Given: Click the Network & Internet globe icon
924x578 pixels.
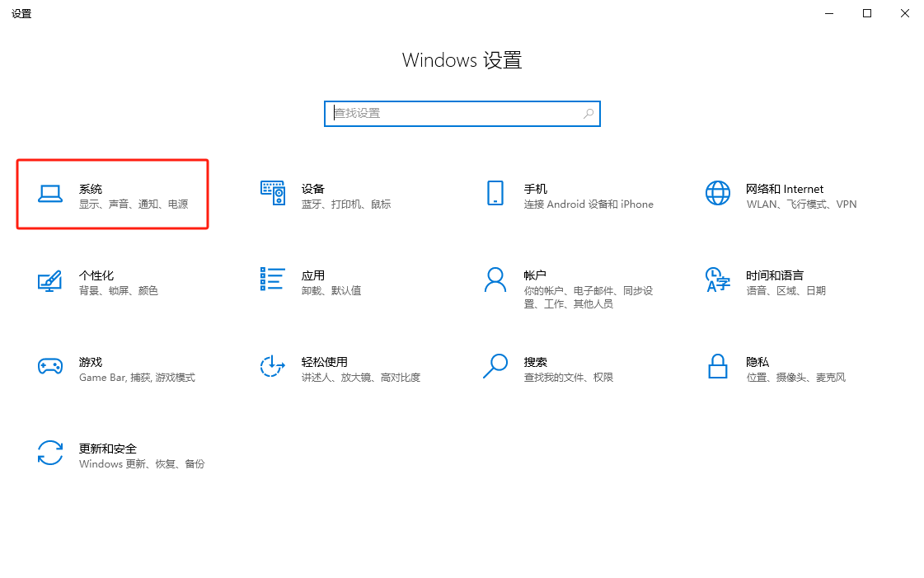Looking at the screenshot, I should 717,193.
